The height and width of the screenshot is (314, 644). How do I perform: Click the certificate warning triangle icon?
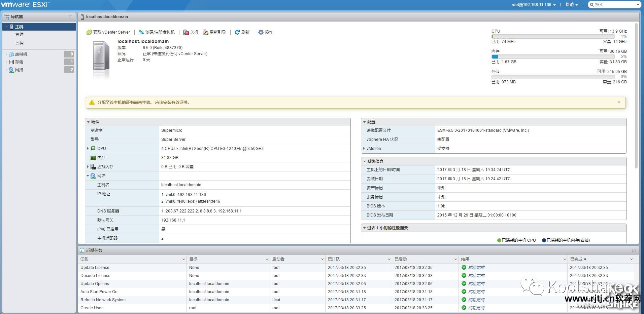tap(92, 103)
